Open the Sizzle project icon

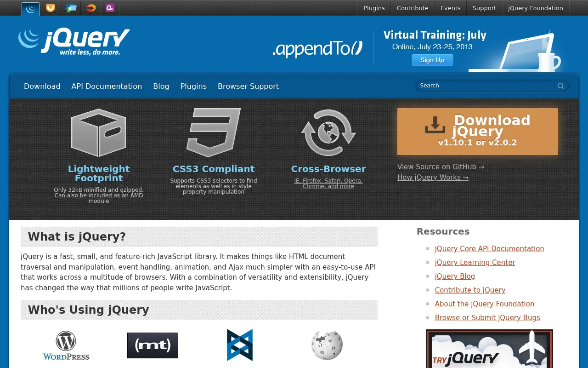click(91, 8)
